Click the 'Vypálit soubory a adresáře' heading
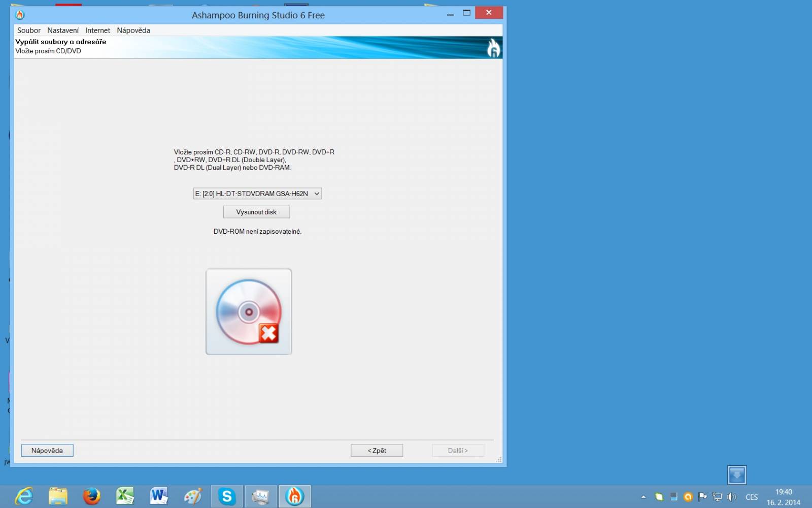 (x=60, y=42)
